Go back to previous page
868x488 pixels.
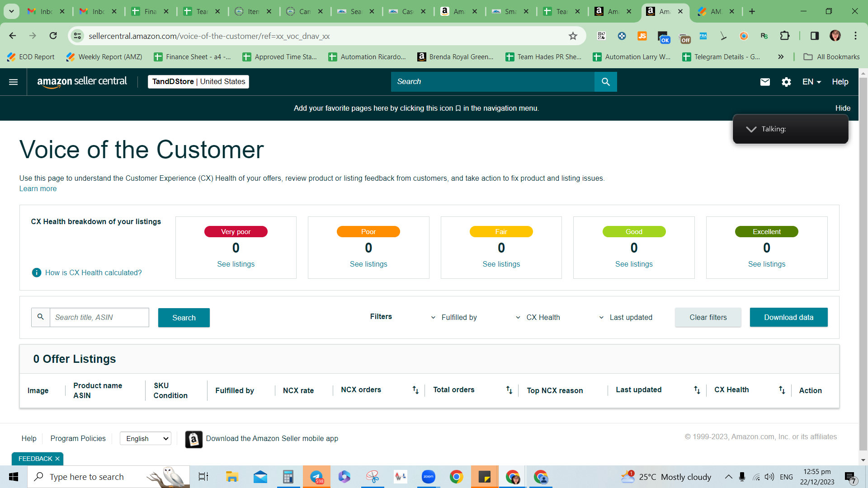pyautogui.click(x=13, y=36)
